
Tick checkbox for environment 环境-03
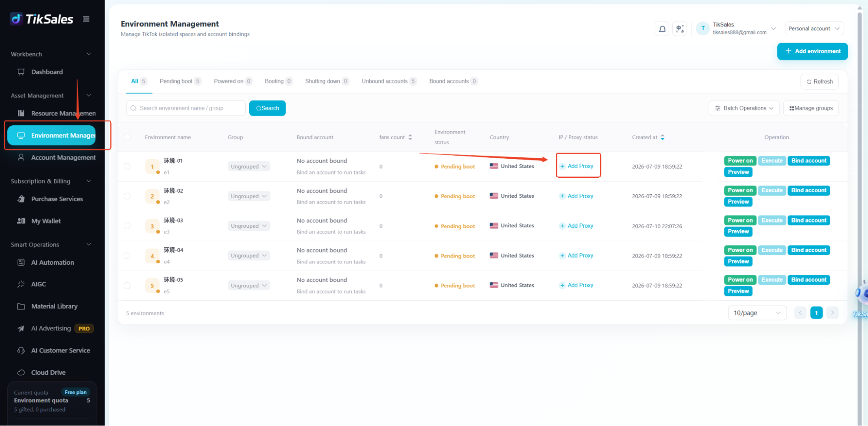127,226
